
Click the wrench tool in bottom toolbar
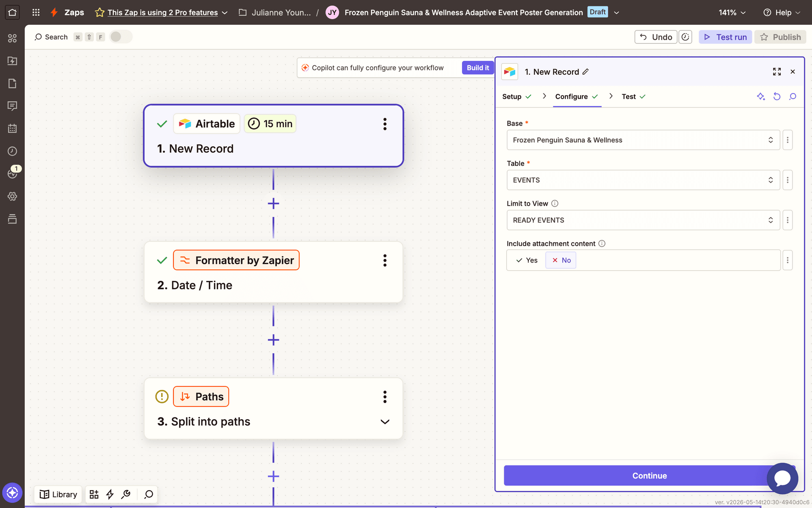pyautogui.click(x=126, y=494)
